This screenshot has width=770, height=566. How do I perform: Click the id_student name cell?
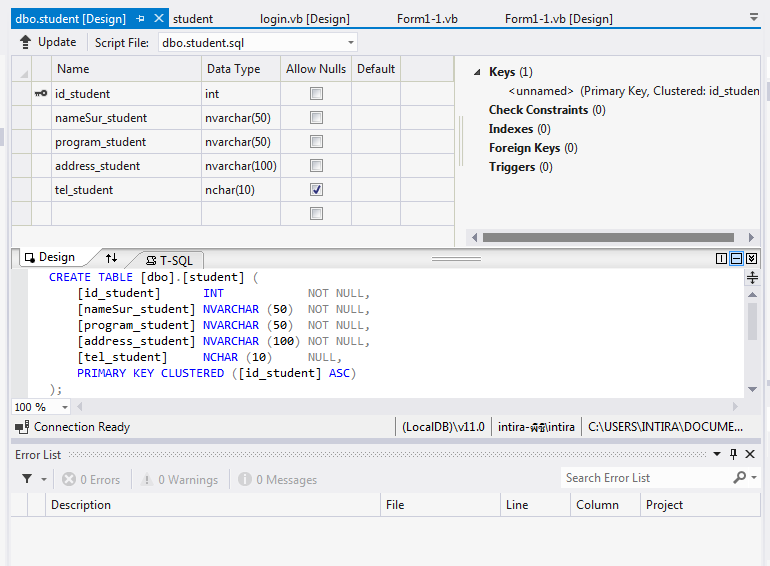click(x=126, y=93)
